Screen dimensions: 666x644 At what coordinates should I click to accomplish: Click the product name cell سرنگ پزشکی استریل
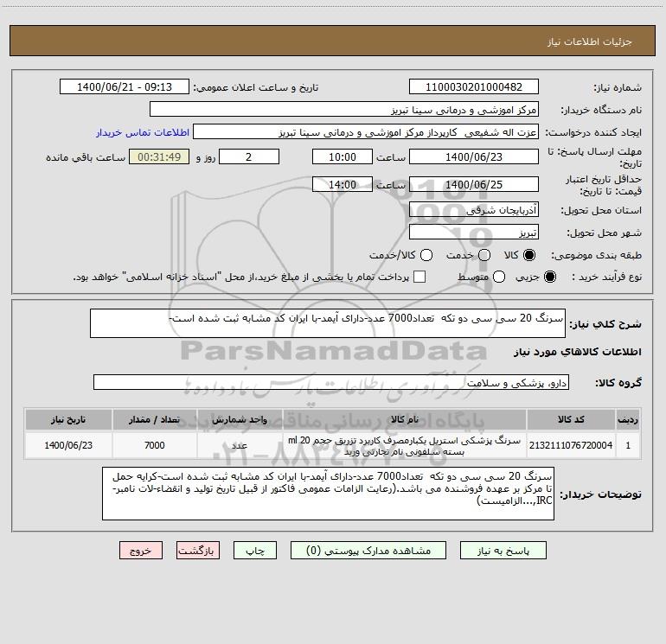(x=405, y=445)
